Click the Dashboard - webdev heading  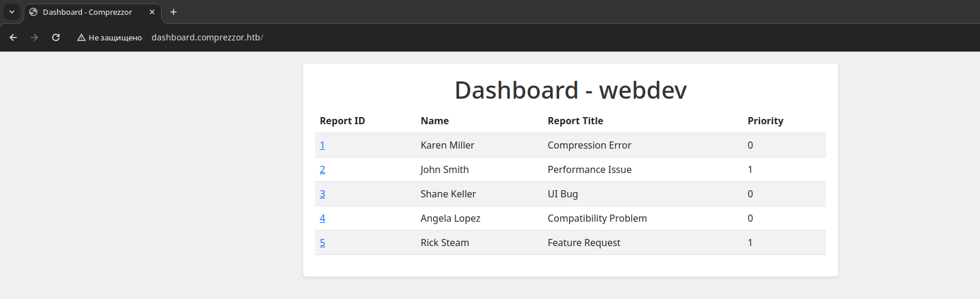tap(571, 90)
